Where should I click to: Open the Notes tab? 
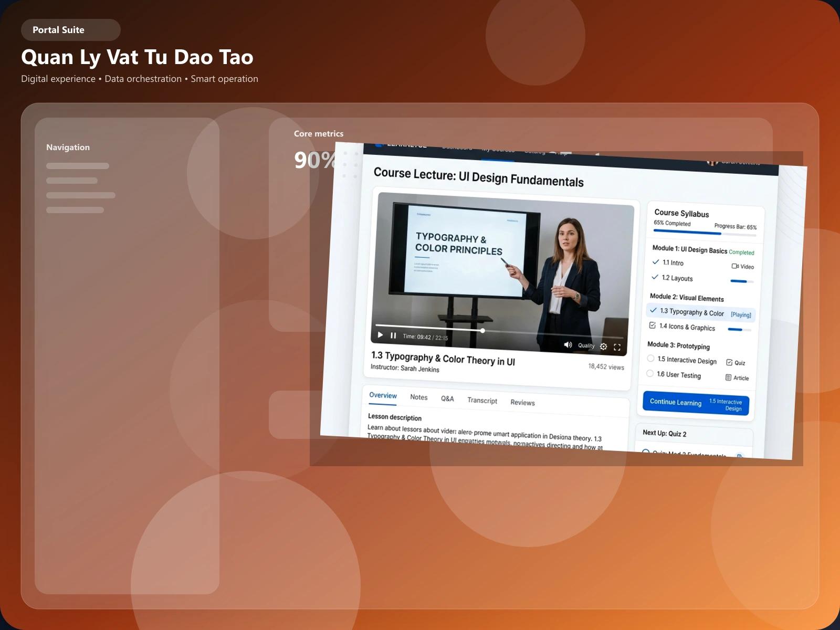point(419,397)
